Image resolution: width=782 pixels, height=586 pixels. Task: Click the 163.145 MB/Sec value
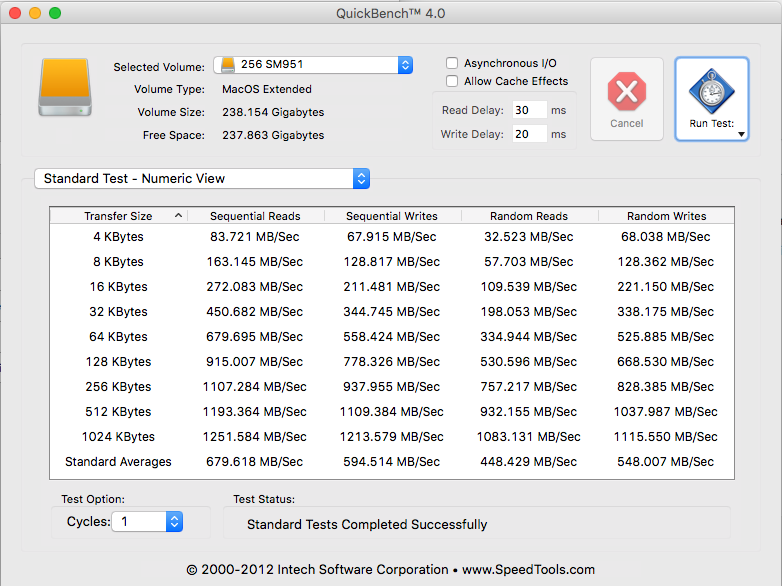pos(255,262)
